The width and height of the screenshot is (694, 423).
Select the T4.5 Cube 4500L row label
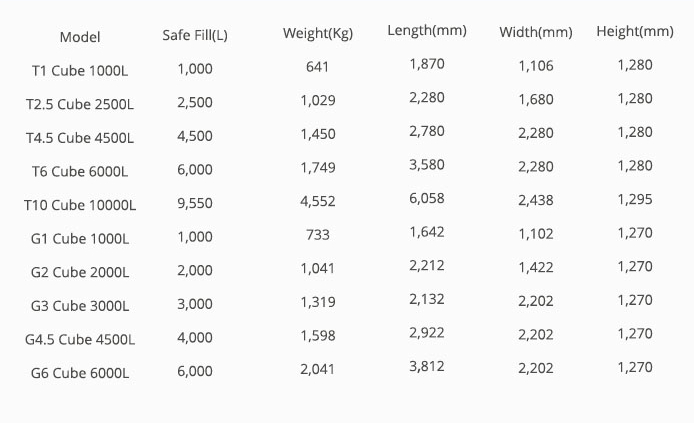point(80,138)
